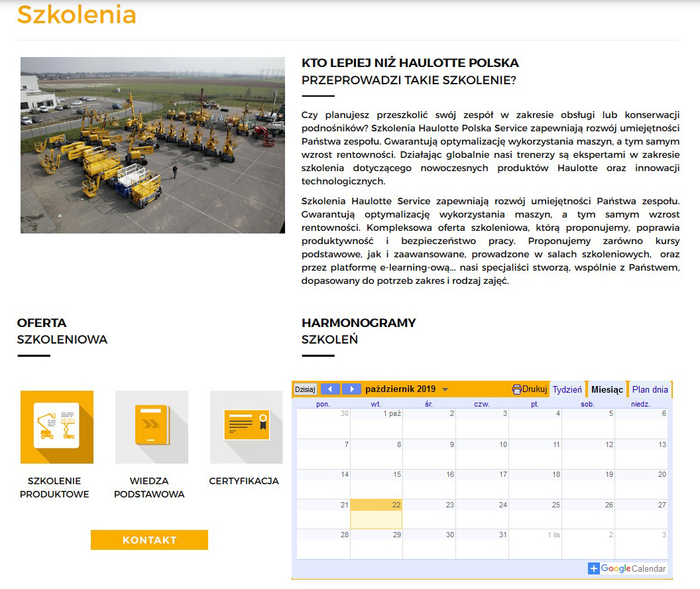The image size is (700, 589).
Task: Open the Wiedza Podstawowa book icon
Action: (x=152, y=427)
